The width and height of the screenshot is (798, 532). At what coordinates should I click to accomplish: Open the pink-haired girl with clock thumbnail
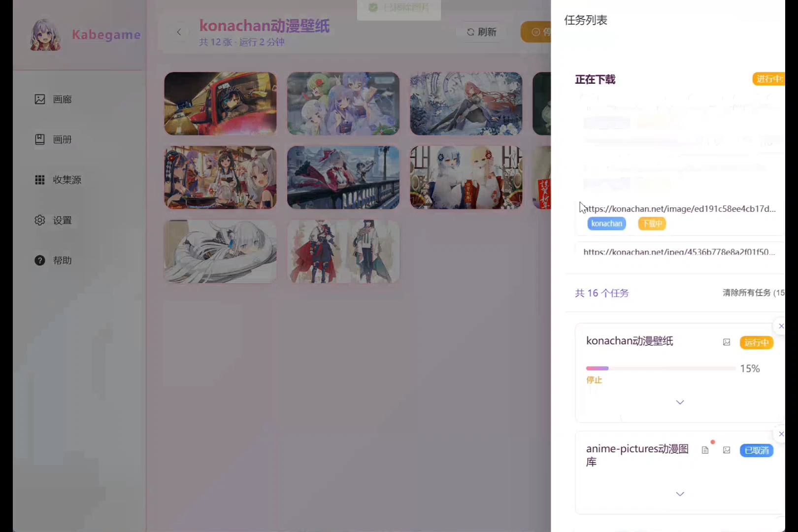(x=466, y=103)
